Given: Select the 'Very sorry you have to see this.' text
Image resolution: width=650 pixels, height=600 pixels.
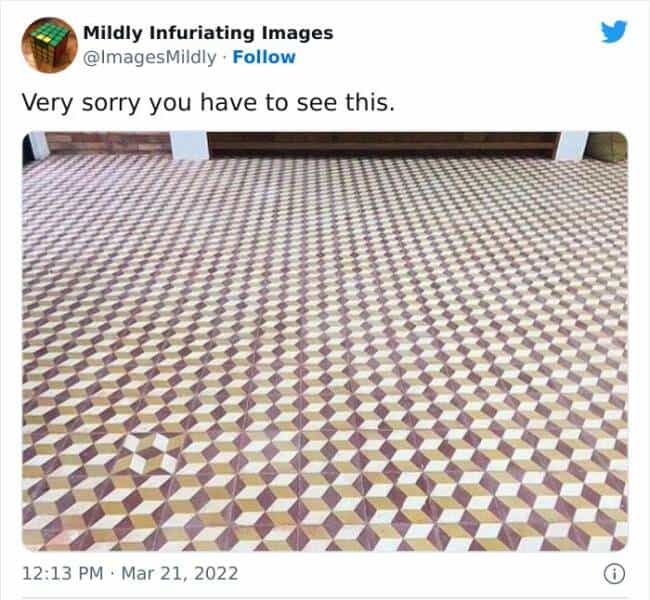Looking at the screenshot, I should pyautogui.click(x=208, y=102).
